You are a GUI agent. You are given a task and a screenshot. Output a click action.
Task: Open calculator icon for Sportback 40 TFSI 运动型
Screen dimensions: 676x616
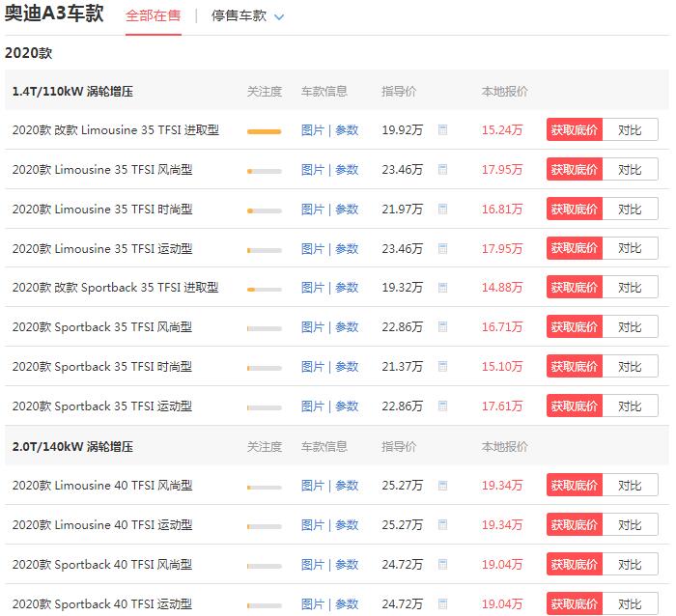pyautogui.click(x=442, y=603)
